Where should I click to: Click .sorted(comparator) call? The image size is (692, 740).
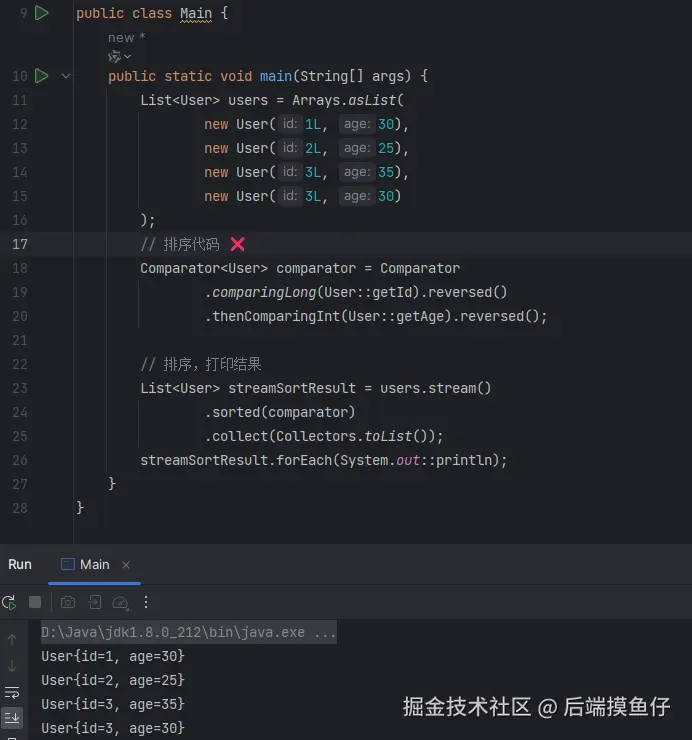click(279, 412)
